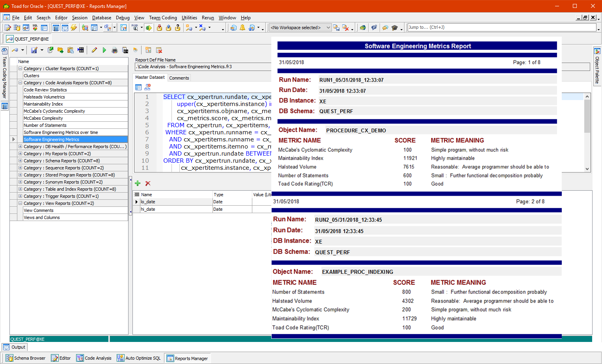The height and width of the screenshot is (364, 602).
Task: Select the lo_date parameter row
Action: click(202, 202)
